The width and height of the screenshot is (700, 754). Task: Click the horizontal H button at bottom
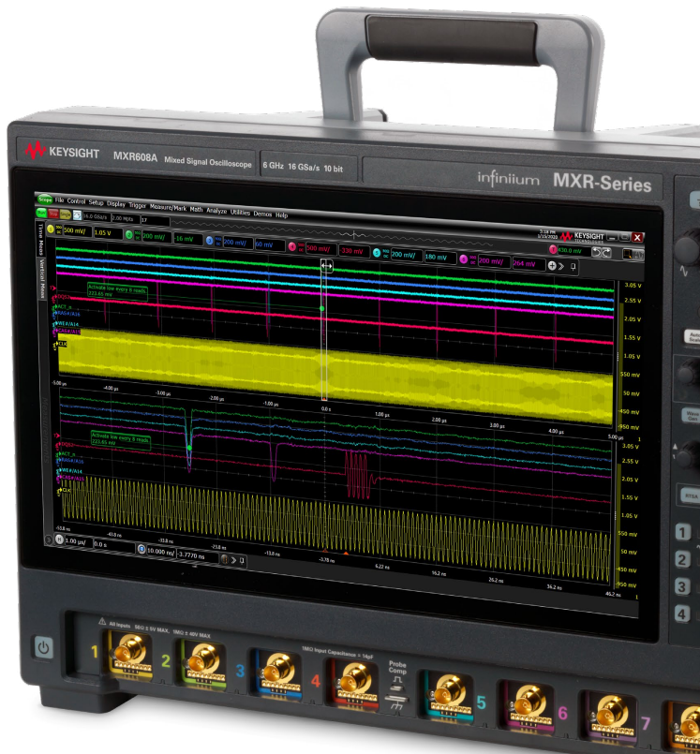(59, 540)
